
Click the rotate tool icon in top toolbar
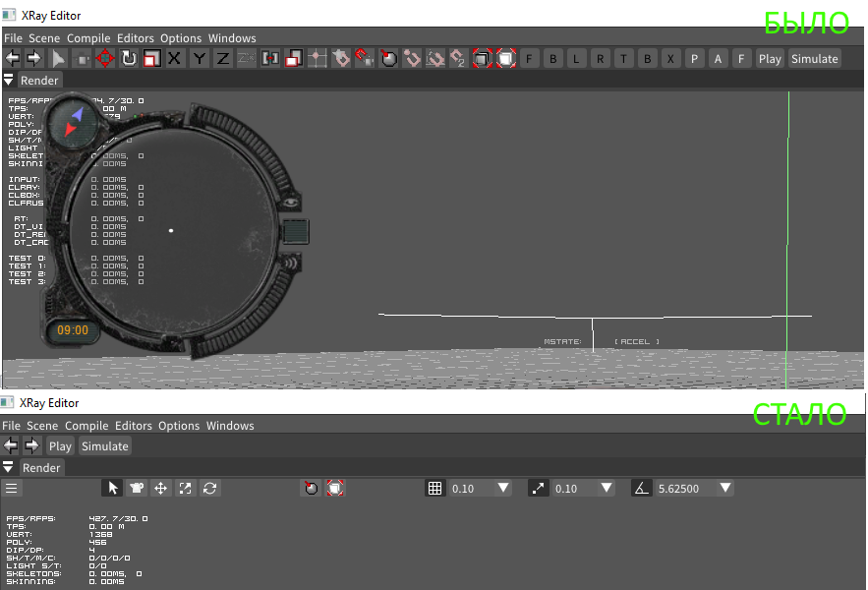129,59
